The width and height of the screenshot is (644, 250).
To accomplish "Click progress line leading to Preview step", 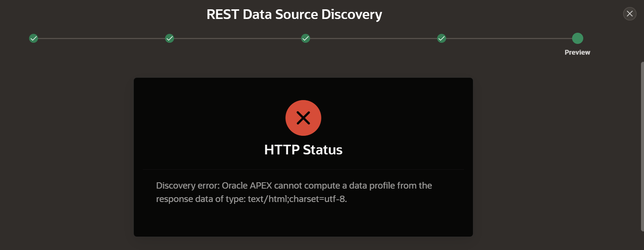I will 509,38.
